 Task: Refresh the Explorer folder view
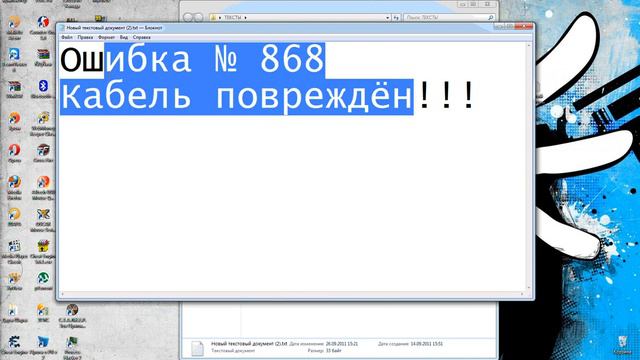pos(396,18)
